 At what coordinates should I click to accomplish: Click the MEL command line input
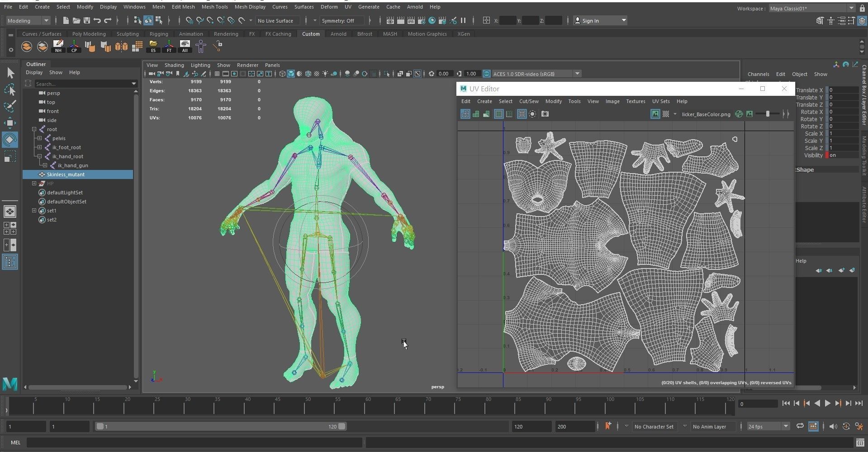(x=194, y=442)
